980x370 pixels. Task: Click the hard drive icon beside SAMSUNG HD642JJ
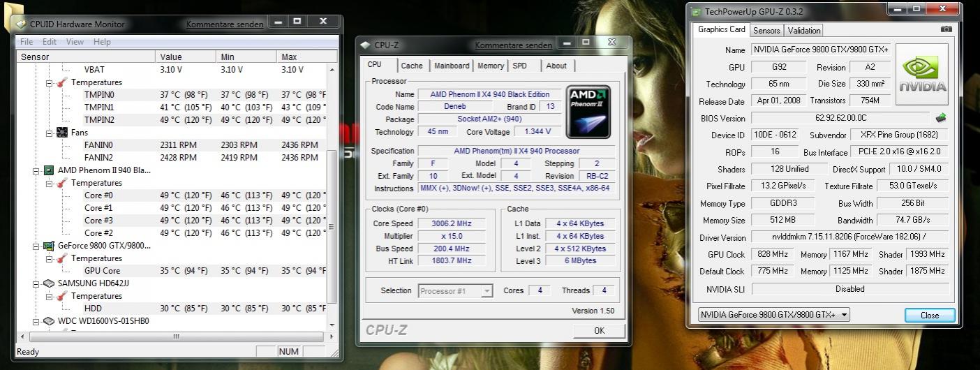point(49,283)
